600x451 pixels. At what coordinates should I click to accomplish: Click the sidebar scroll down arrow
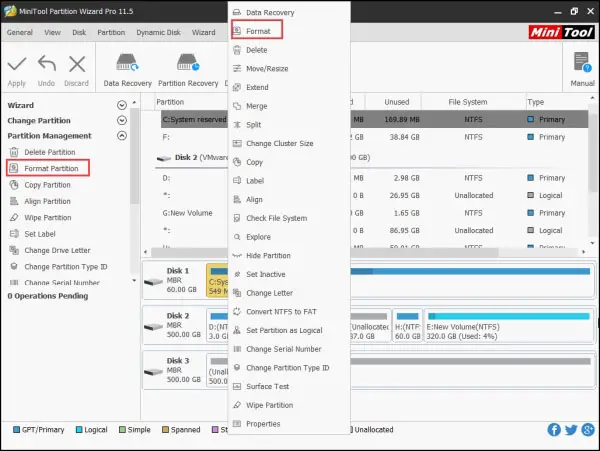coord(134,280)
